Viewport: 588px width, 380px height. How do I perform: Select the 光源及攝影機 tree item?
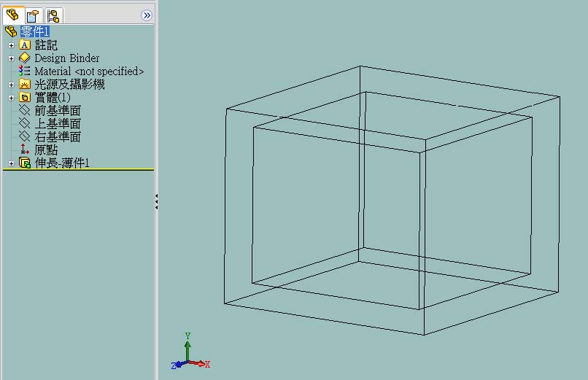pyautogui.click(x=69, y=85)
